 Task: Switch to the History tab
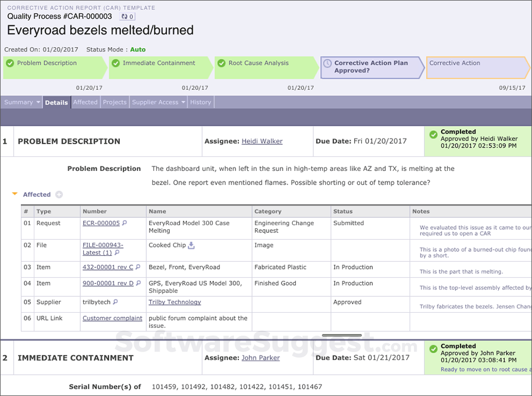200,102
